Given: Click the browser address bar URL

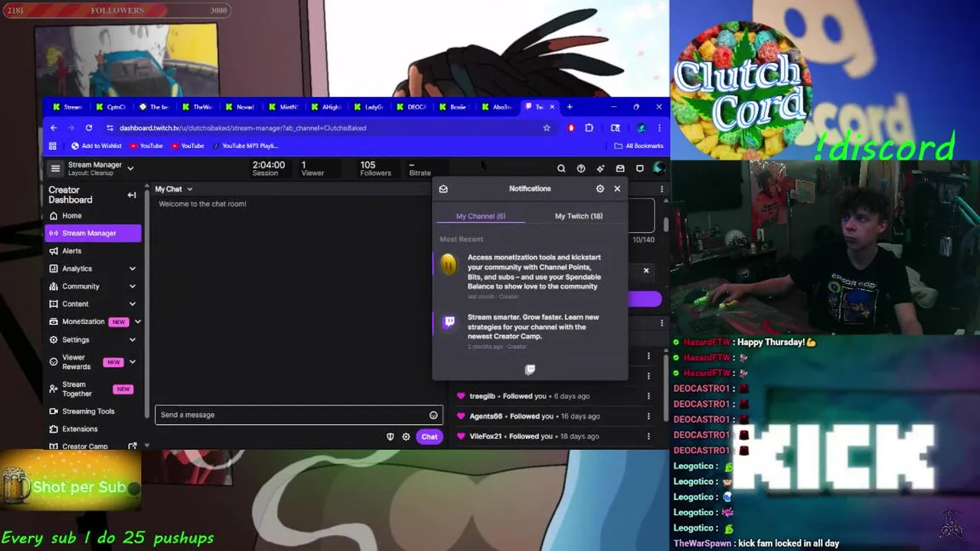Looking at the screenshot, I should (243, 128).
